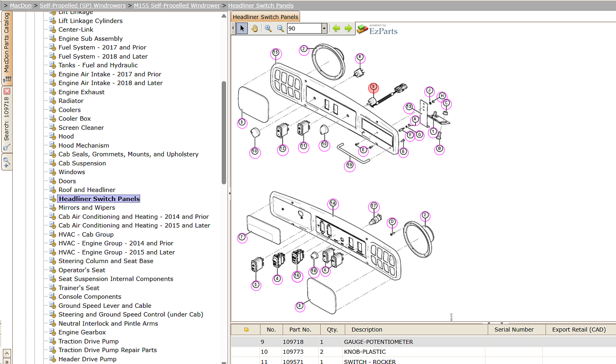Select the Headliner Switch Panels diagram tab
The image size is (616, 364).
[265, 17]
